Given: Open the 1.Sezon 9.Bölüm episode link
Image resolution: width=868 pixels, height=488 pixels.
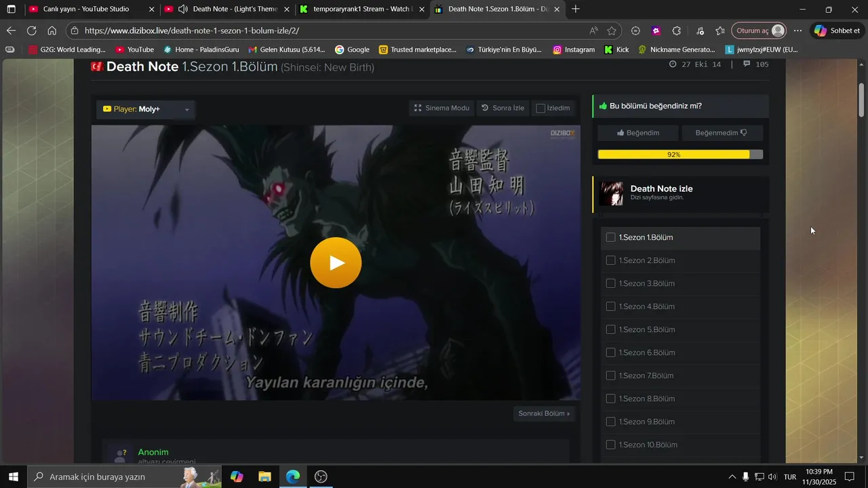Looking at the screenshot, I should pos(646,422).
